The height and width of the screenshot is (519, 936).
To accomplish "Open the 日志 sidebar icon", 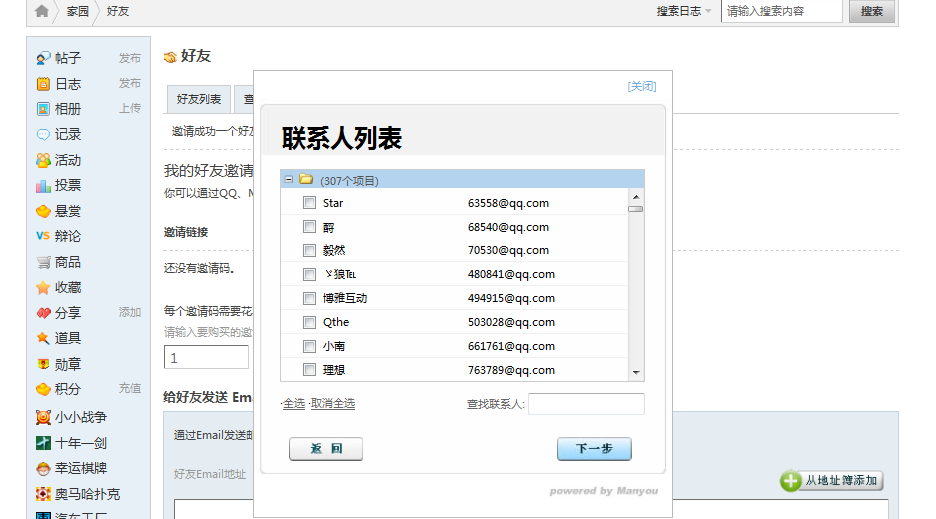I will coord(43,84).
